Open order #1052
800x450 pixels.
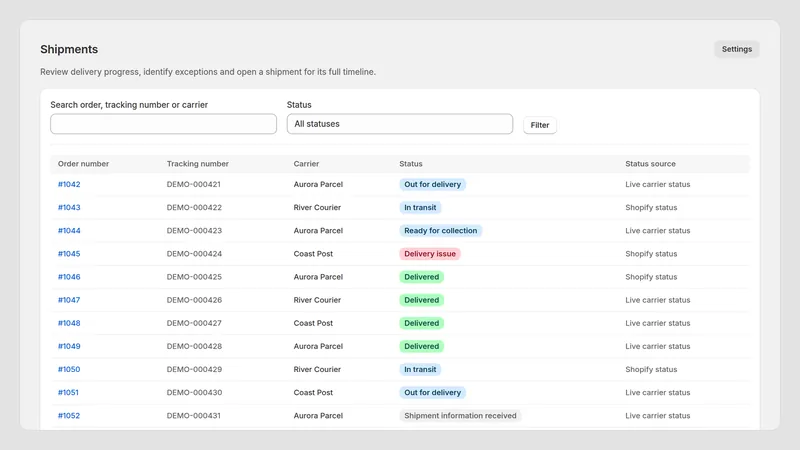click(x=69, y=416)
